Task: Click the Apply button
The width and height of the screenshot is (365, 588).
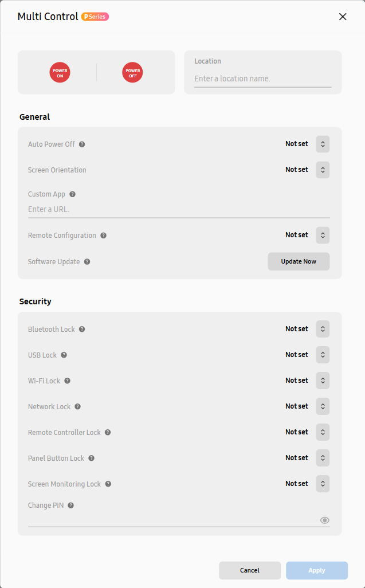Action: click(317, 570)
